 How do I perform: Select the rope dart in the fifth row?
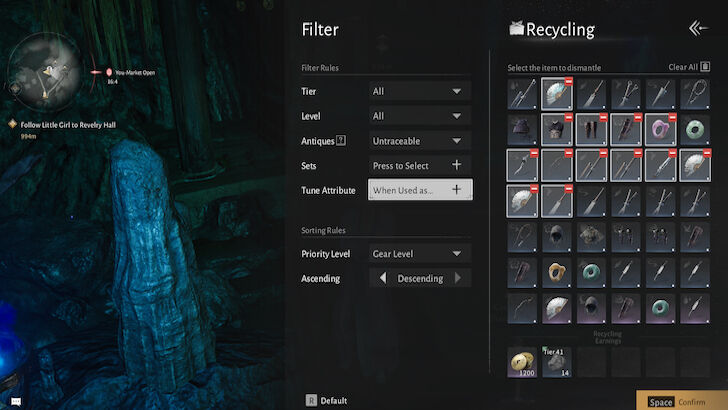pyautogui.click(x=522, y=237)
